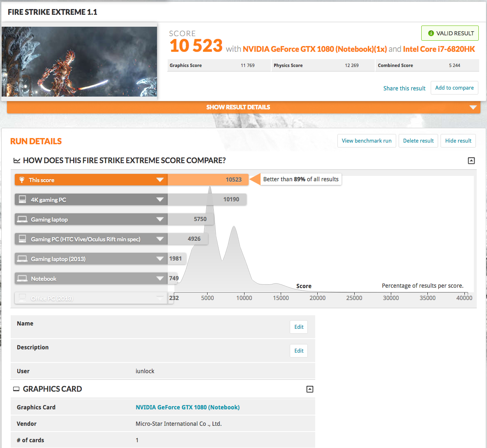Click the trophy icon beside This score
This screenshot has height=448, width=487.
tap(22, 180)
